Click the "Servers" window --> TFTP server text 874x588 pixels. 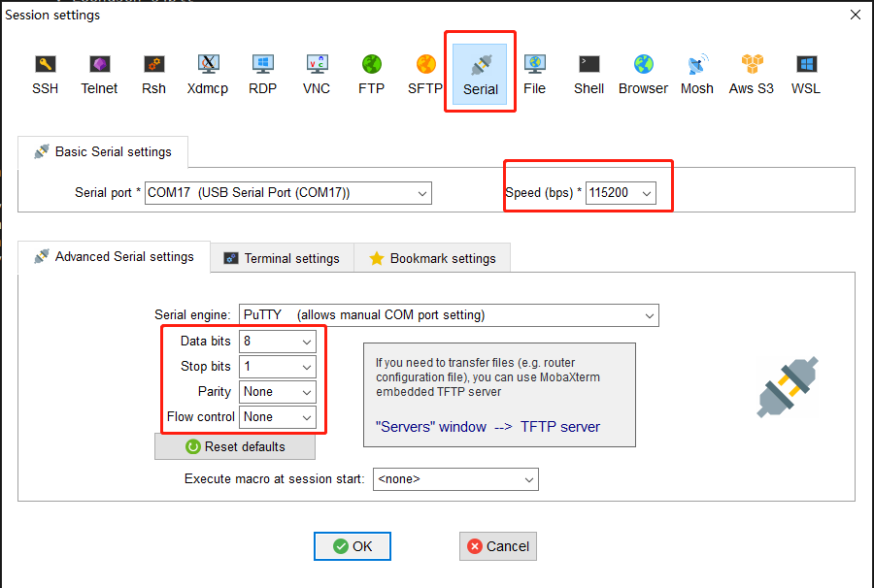[487, 427]
